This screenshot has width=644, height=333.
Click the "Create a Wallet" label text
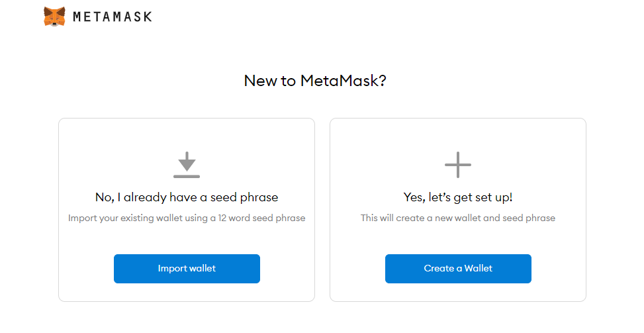coord(458,269)
